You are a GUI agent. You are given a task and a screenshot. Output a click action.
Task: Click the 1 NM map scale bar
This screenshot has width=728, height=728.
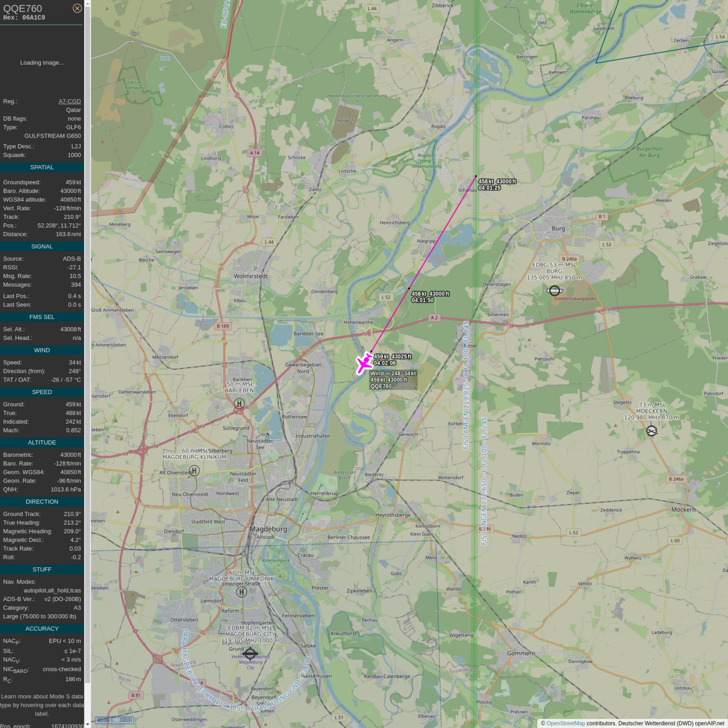114,720
